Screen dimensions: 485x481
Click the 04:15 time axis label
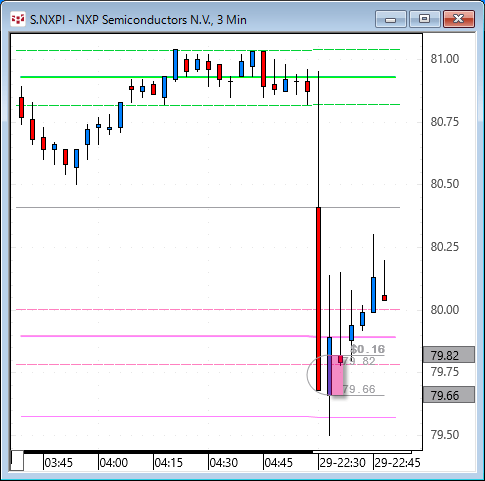(168, 463)
